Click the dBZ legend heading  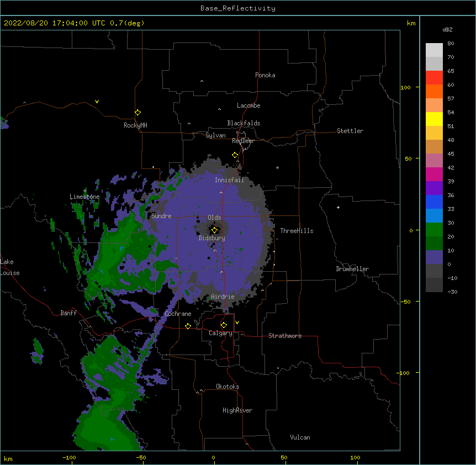[447, 29]
